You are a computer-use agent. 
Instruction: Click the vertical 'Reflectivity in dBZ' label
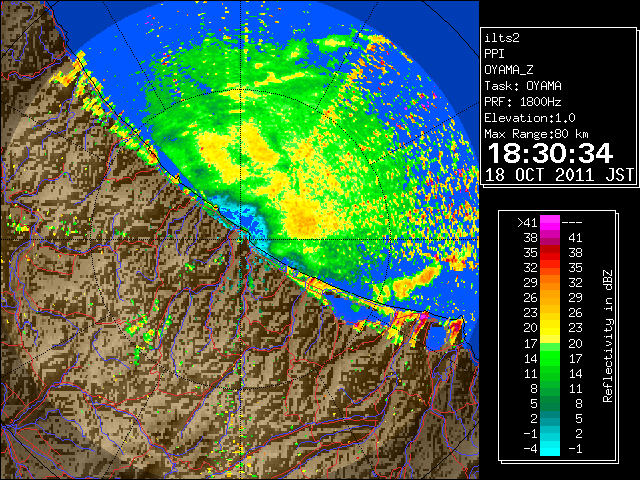pyautogui.click(x=607, y=336)
